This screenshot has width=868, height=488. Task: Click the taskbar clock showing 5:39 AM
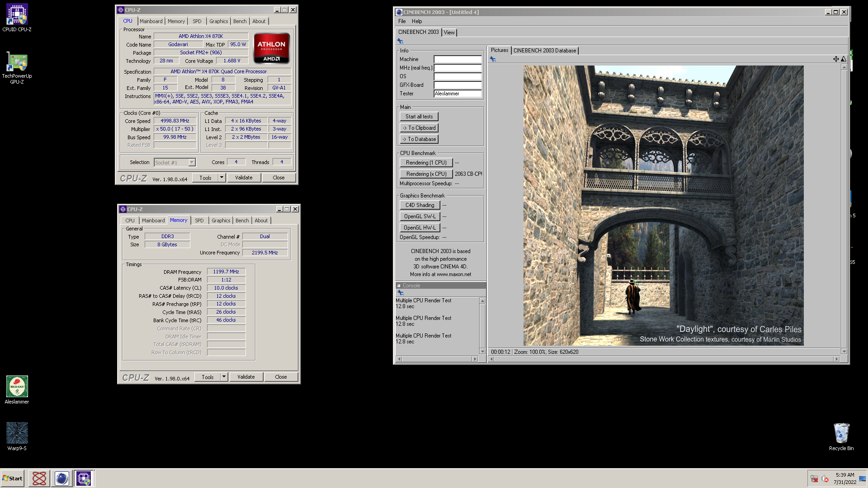845,479
